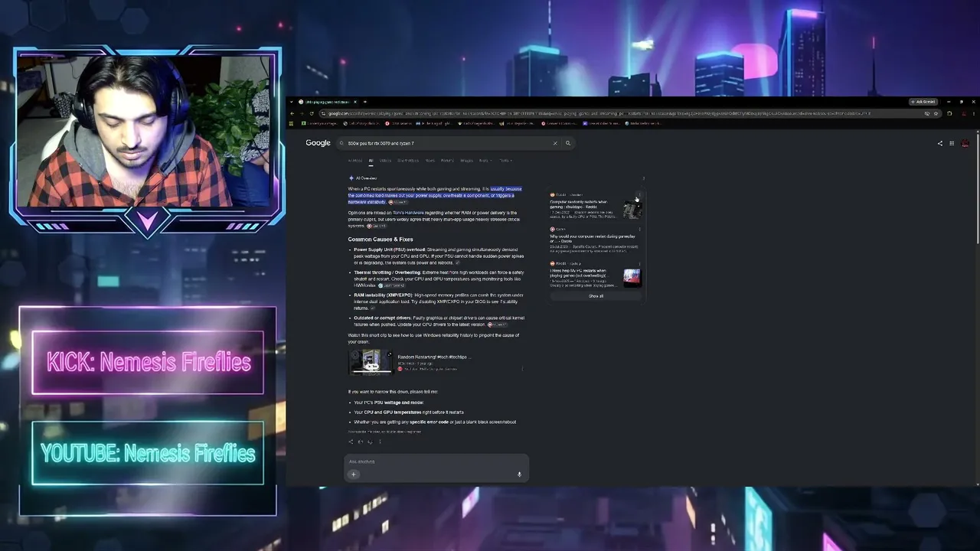The image size is (980, 551).
Task: Open a new browser tab
Action: click(x=364, y=102)
